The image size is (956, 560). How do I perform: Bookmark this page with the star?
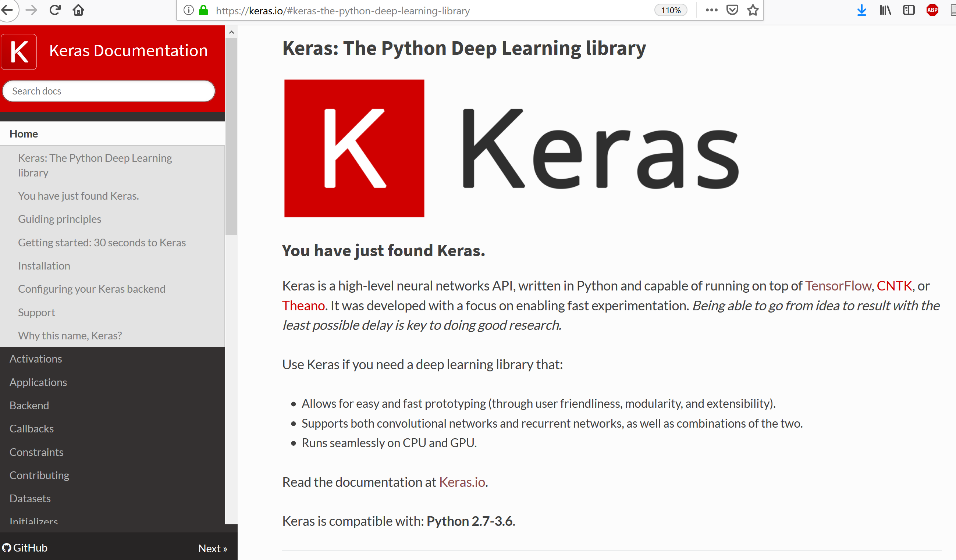pos(753,10)
